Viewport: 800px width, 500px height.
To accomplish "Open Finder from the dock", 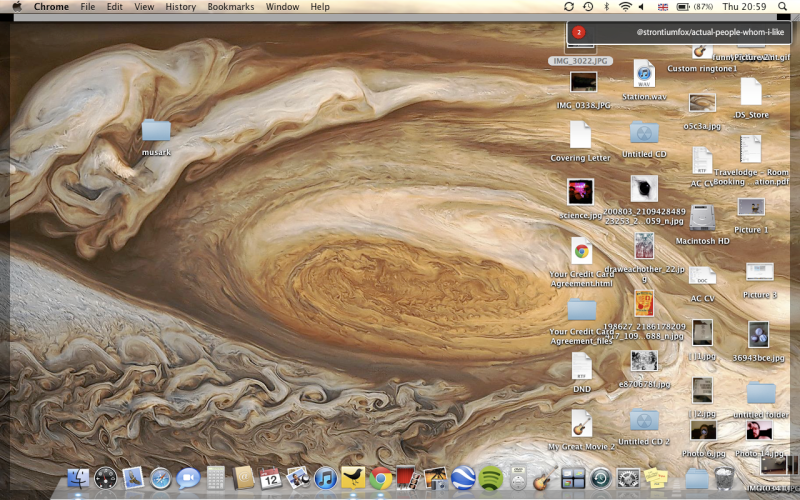I will point(79,478).
